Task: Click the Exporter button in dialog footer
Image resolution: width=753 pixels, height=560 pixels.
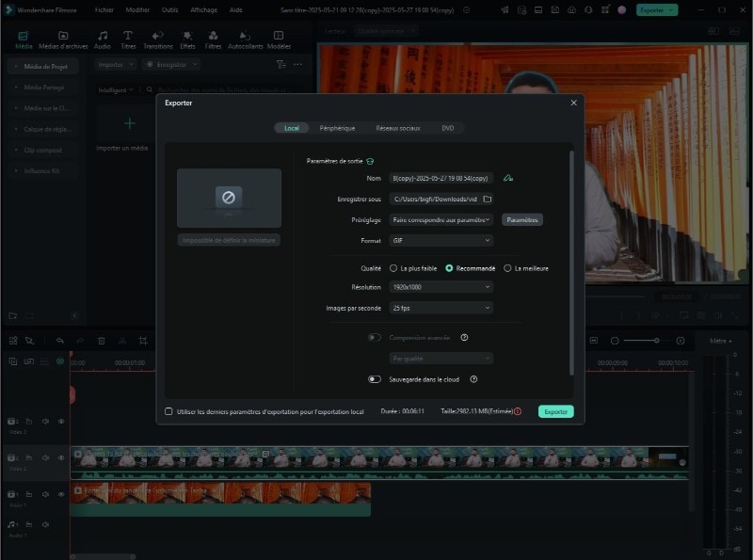Action: [x=555, y=411]
